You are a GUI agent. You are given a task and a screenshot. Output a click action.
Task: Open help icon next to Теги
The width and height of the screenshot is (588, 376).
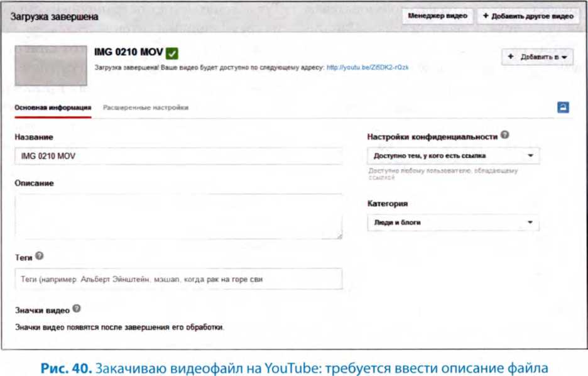(40, 256)
